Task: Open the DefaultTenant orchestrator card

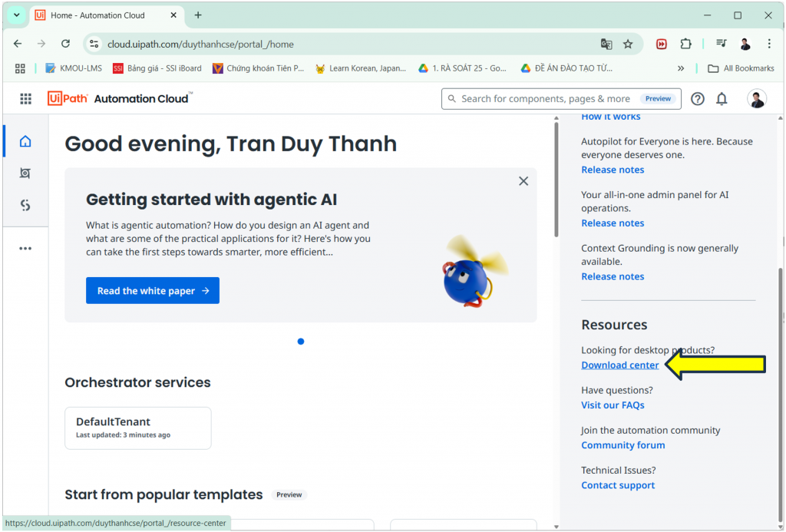Action: 138,428
